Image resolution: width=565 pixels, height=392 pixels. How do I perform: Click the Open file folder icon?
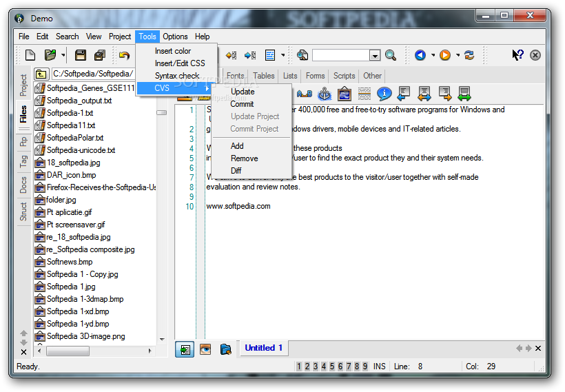point(50,55)
